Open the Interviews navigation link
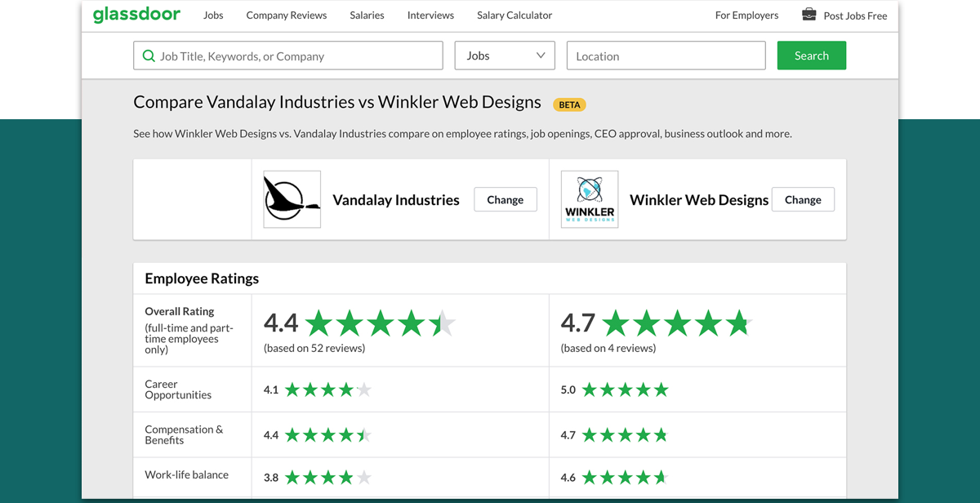 [430, 15]
